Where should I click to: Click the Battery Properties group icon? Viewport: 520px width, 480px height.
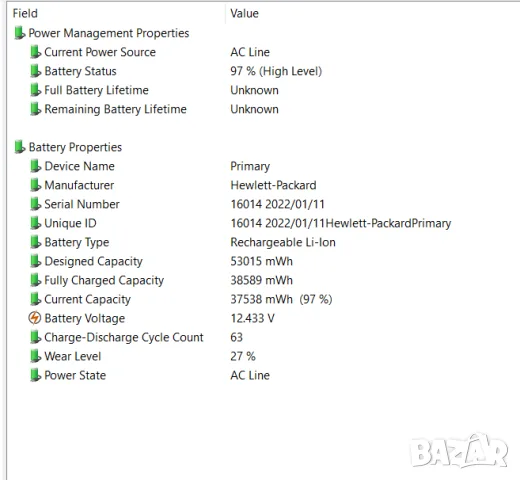[20, 147]
